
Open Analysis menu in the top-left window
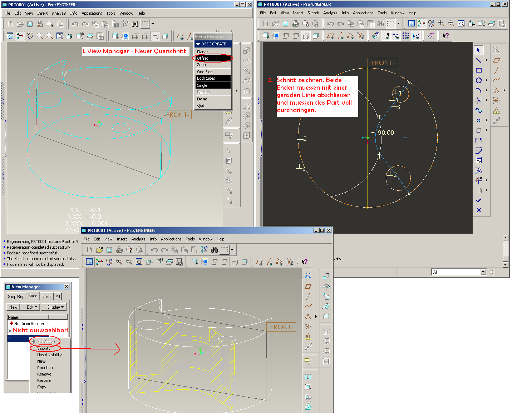tap(59, 13)
